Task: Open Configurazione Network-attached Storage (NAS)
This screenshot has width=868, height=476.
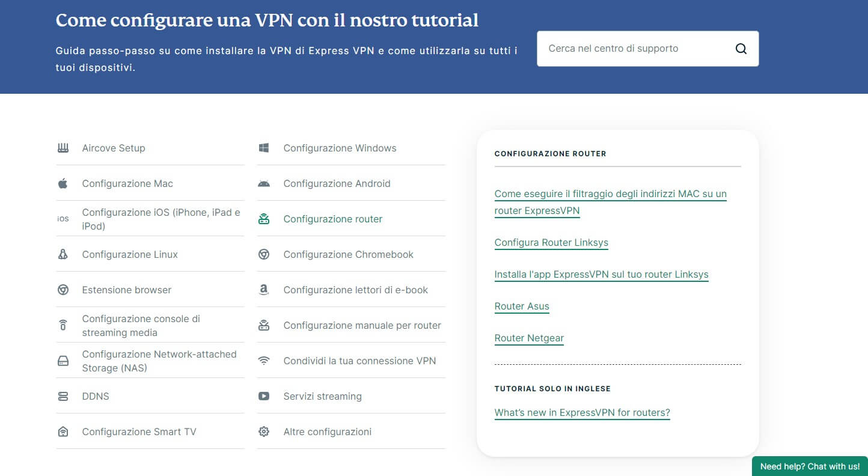Action: pyautogui.click(x=159, y=361)
